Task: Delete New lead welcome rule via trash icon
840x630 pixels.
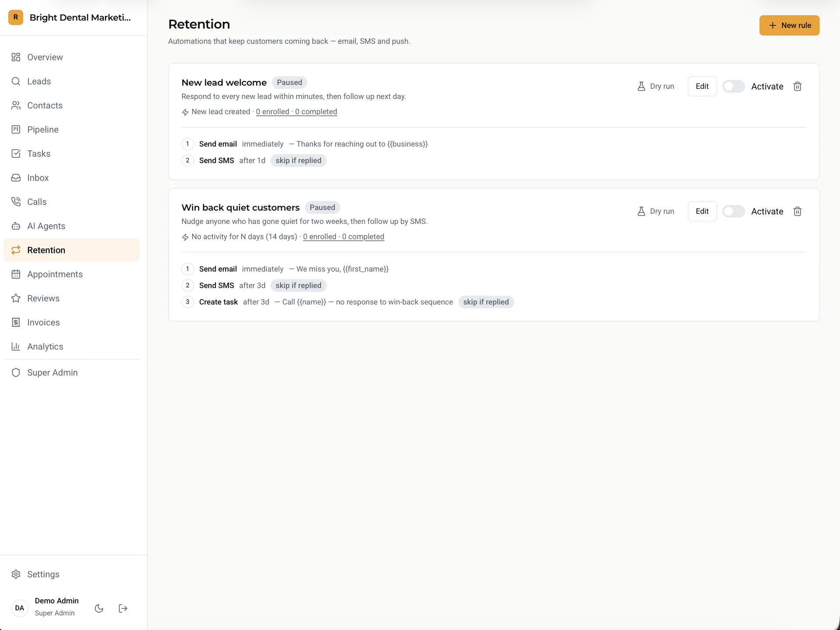Action: point(798,86)
